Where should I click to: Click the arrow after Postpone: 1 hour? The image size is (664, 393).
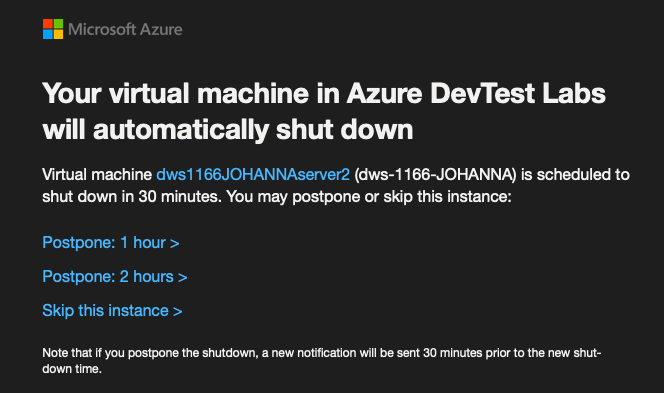tap(174, 243)
